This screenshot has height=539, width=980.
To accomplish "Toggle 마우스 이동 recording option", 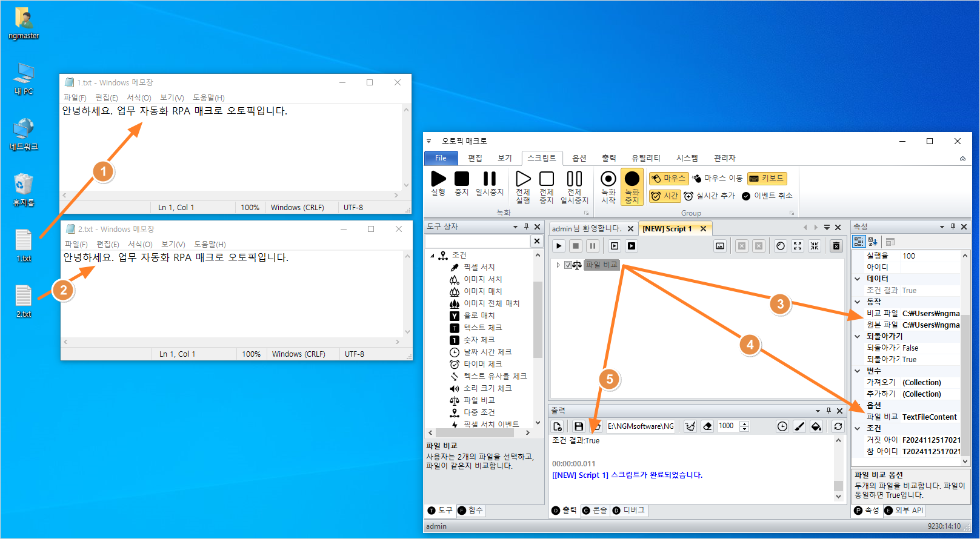I will point(718,178).
